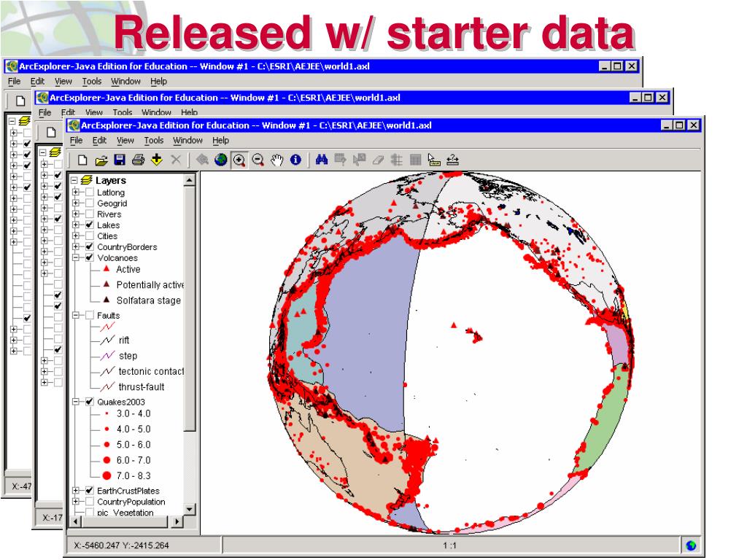Expand the Lakes layer legend
Viewport: 747px width, 560px height.
[x=75, y=225]
